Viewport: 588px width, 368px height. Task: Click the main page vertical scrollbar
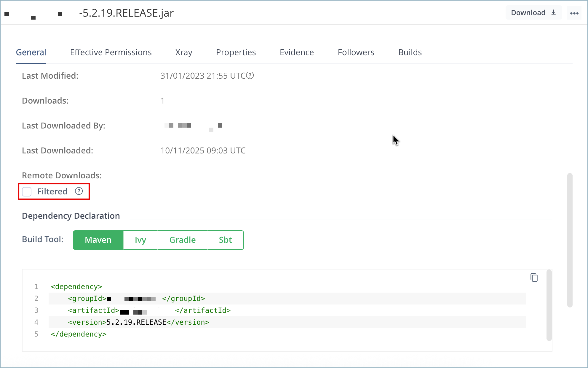(x=570, y=240)
